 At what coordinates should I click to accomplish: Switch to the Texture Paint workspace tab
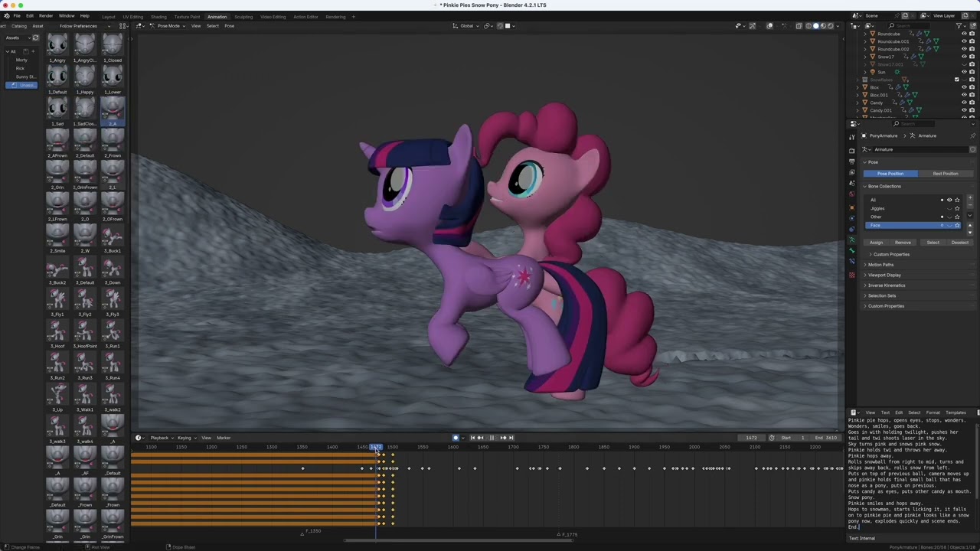pyautogui.click(x=187, y=17)
